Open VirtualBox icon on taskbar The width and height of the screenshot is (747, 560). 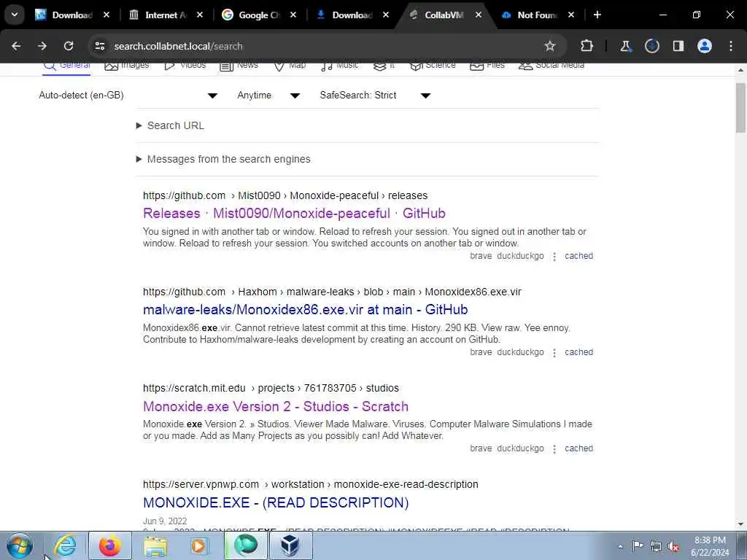pos(290,545)
